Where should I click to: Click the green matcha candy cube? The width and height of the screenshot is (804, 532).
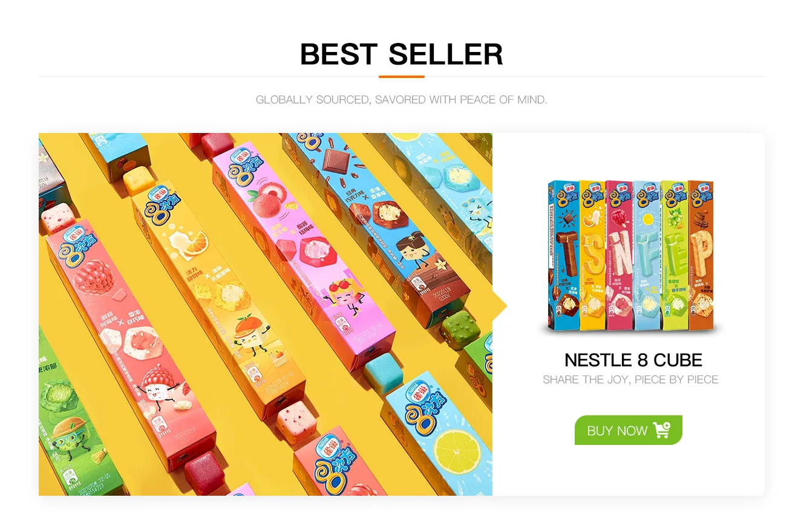(459, 329)
